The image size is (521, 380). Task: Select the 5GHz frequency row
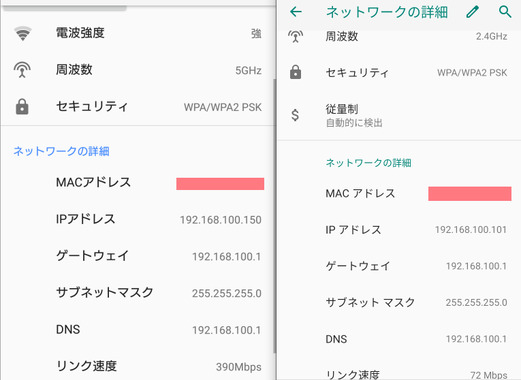point(137,70)
